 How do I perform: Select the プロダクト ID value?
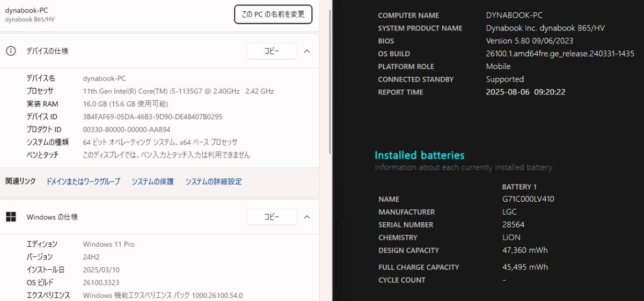127,129
